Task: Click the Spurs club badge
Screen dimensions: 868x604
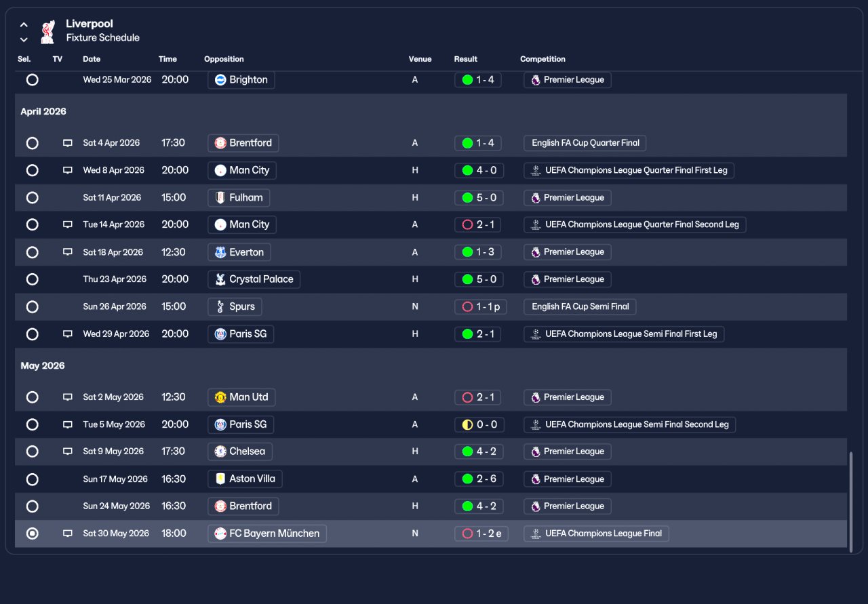Action: click(220, 306)
